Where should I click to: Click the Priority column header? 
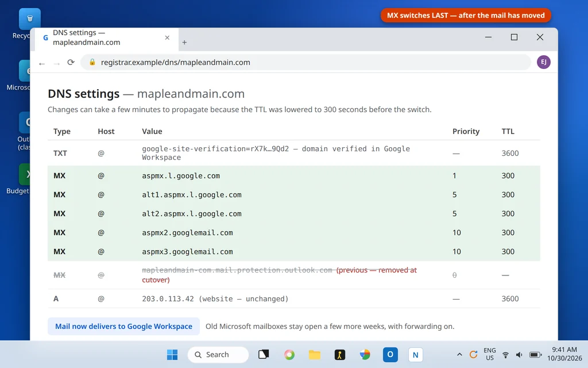point(466,132)
